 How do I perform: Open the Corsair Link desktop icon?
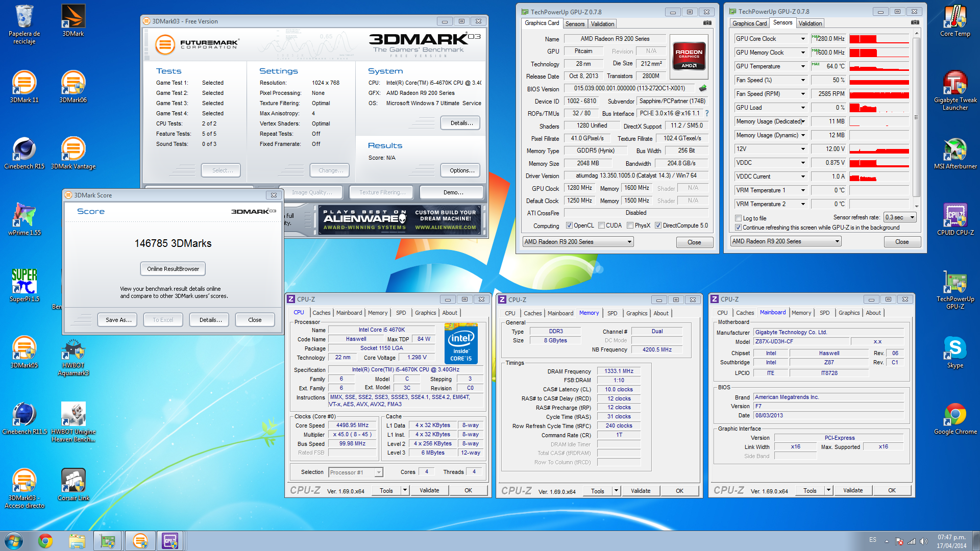(73, 485)
